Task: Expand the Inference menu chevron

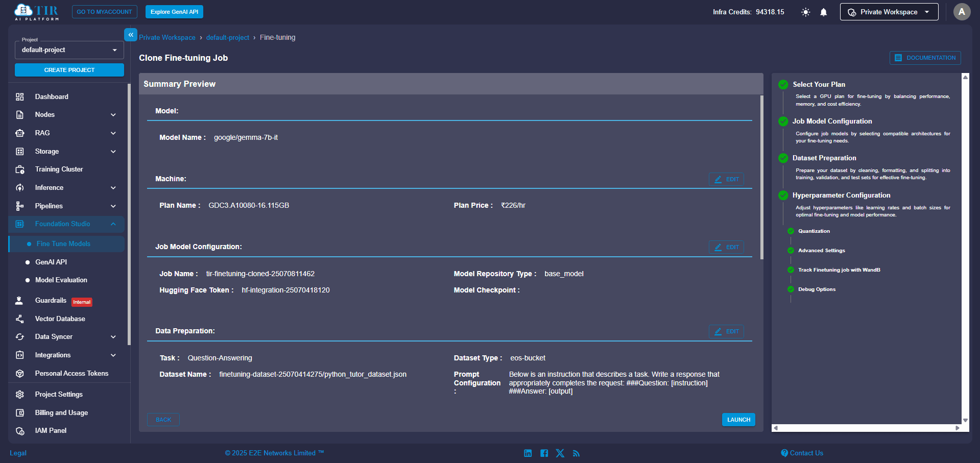Action: (x=113, y=188)
